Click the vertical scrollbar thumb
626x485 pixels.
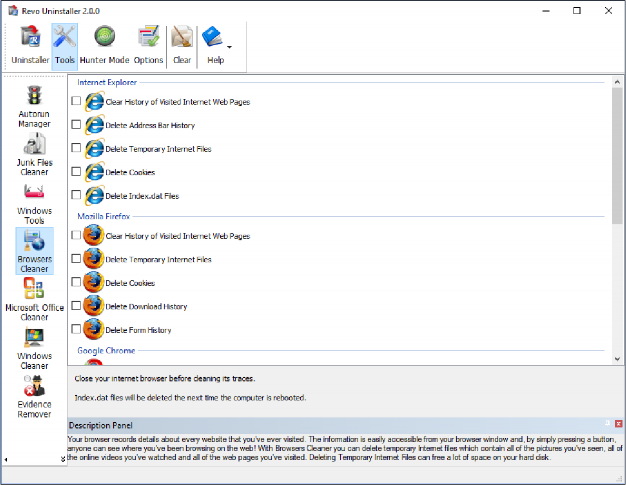point(617,156)
